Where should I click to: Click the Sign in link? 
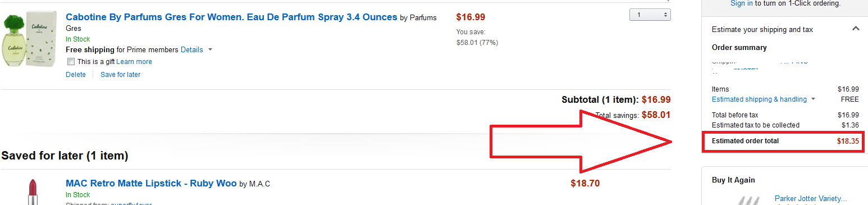click(x=742, y=3)
